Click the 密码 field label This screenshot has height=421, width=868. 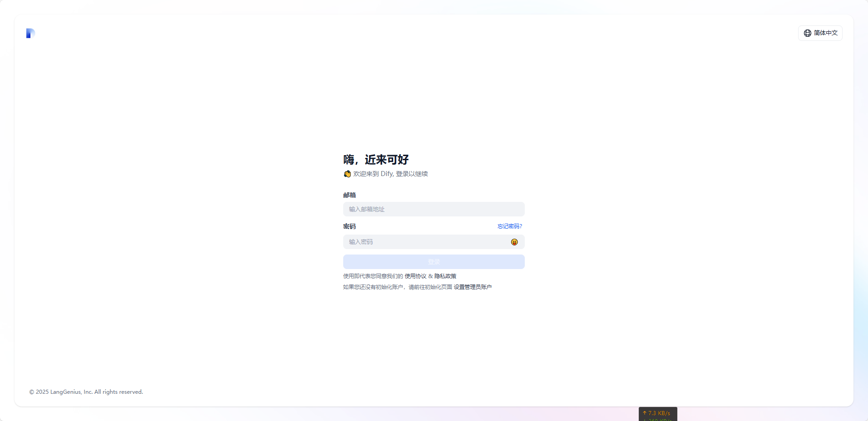(350, 226)
